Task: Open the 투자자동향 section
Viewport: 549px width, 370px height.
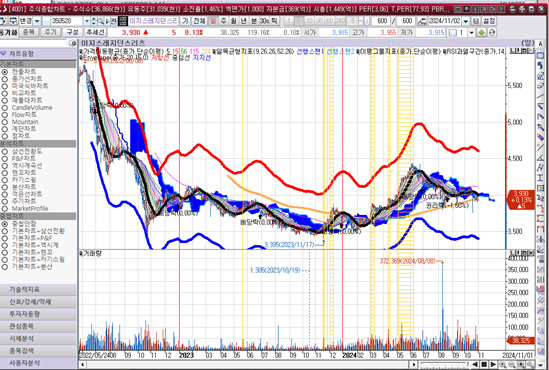Action: point(38,314)
